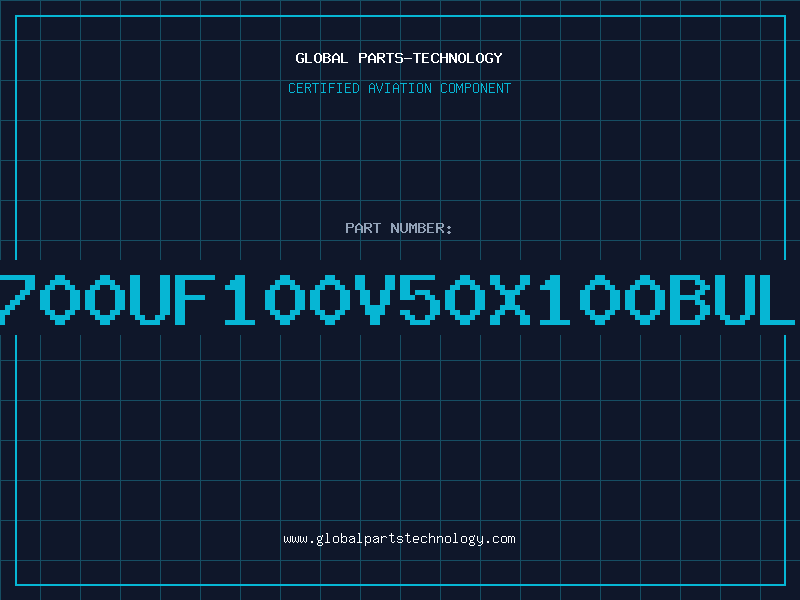The height and width of the screenshot is (600, 800).
Task: Open the www.globalpartstechnology.com link
Action: coord(399,539)
